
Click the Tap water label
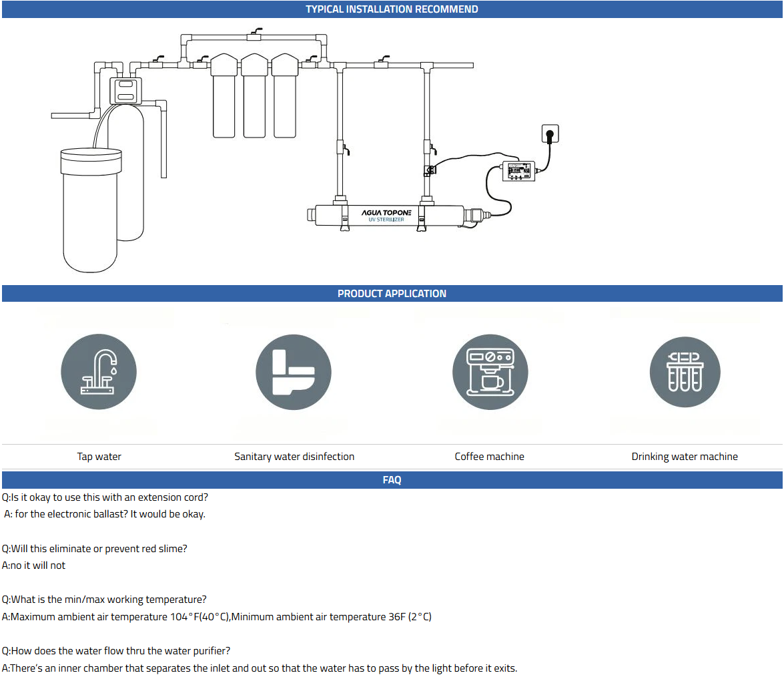99,457
